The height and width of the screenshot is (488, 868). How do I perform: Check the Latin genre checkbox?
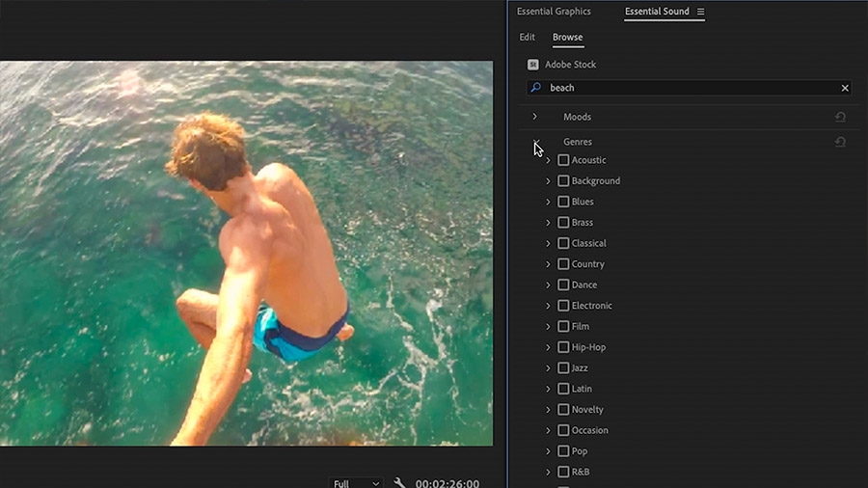click(x=563, y=389)
